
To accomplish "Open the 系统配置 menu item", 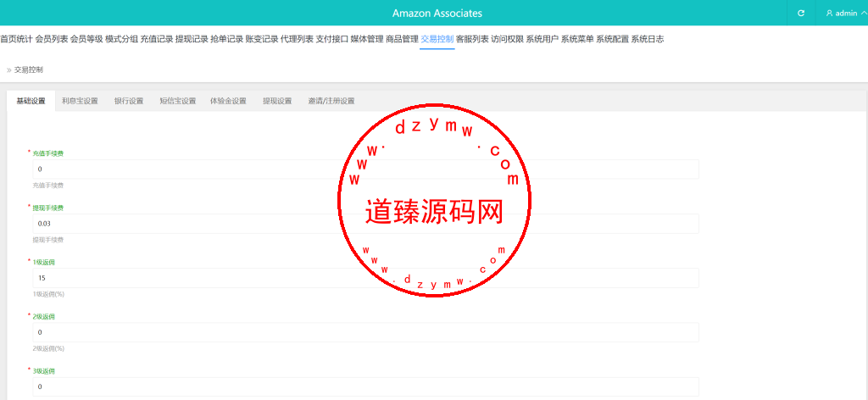I will 612,39.
